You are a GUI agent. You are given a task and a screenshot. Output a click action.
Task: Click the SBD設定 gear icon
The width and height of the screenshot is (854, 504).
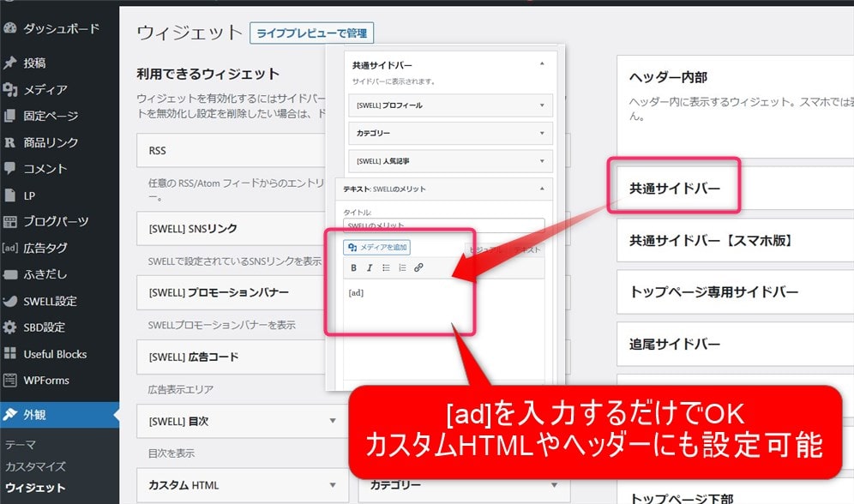pyautogui.click(x=9, y=327)
